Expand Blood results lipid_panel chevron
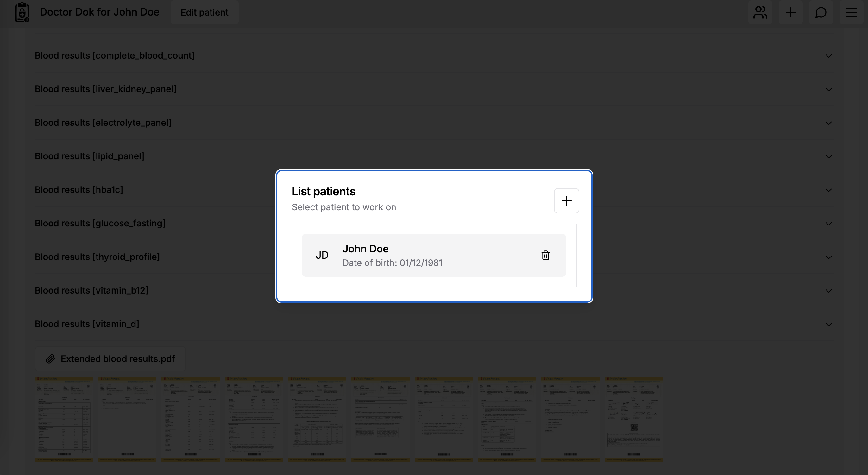868x475 pixels. point(828,156)
